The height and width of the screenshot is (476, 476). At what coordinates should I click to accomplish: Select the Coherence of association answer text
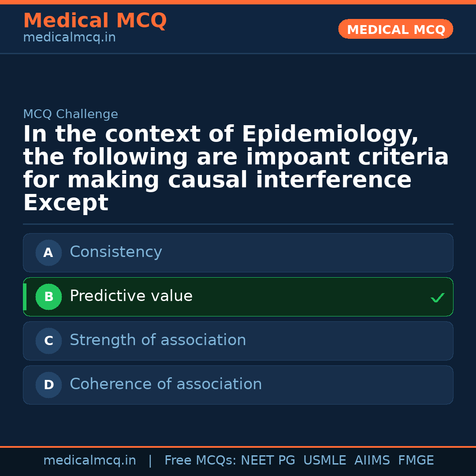(166, 384)
